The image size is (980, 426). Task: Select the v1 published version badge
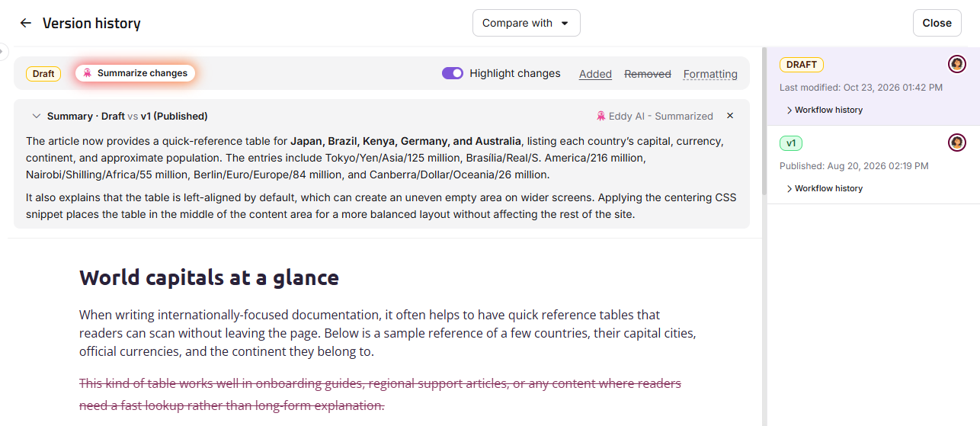791,143
